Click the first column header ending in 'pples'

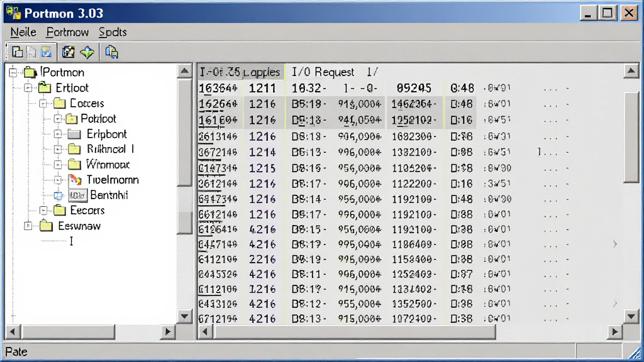[241, 72]
